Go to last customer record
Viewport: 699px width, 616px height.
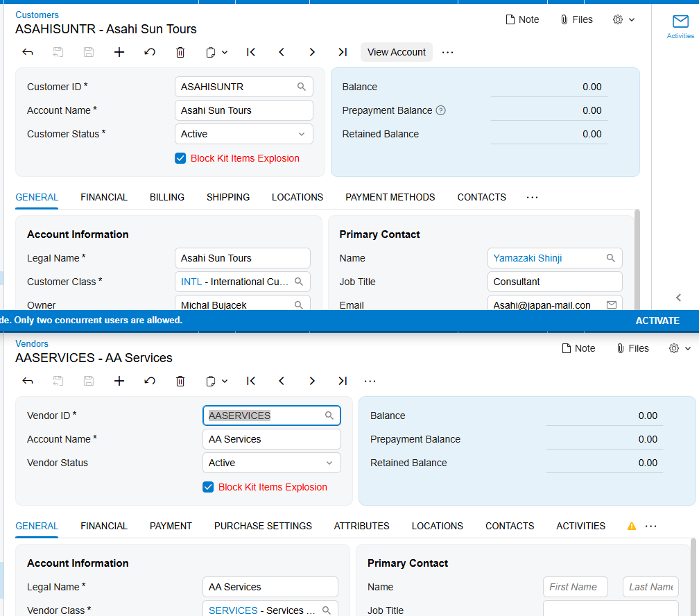[342, 52]
